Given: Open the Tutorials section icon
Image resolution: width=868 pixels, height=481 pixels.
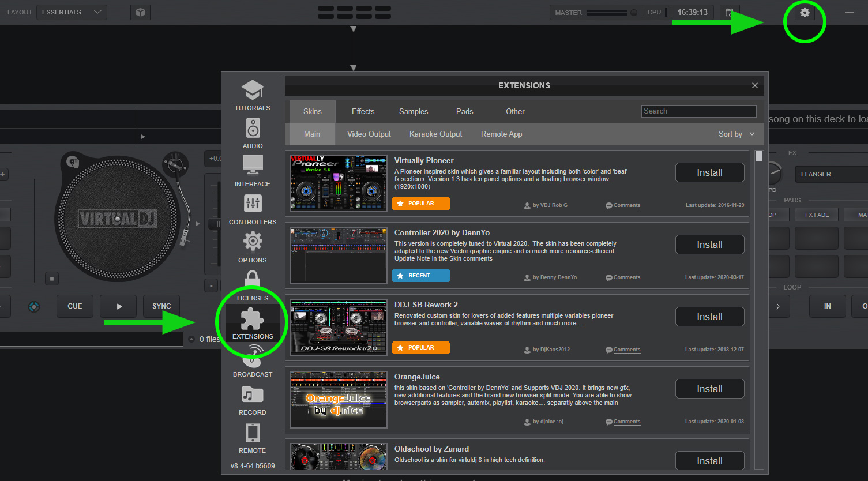Looking at the screenshot, I should pyautogui.click(x=252, y=91).
